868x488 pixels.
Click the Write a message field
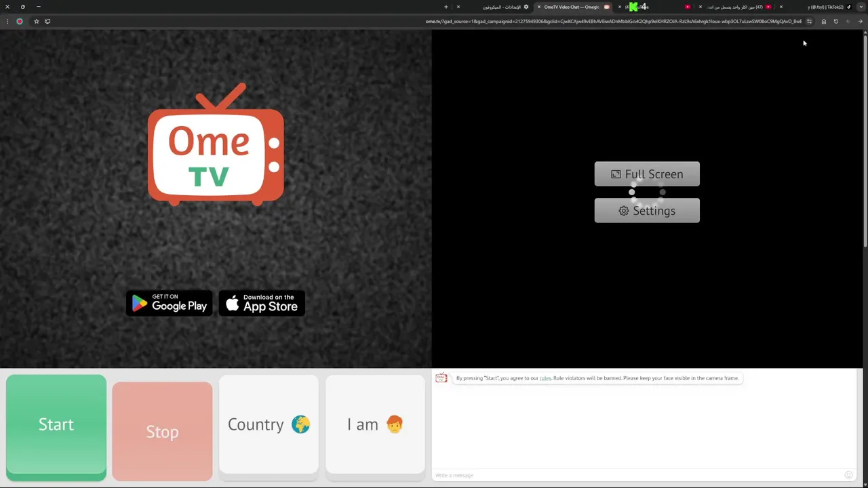(637, 475)
